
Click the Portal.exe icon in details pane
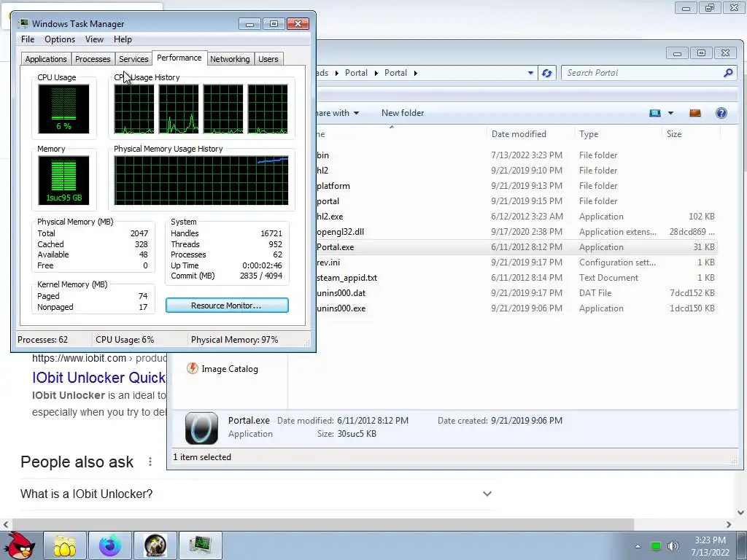click(x=201, y=428)
